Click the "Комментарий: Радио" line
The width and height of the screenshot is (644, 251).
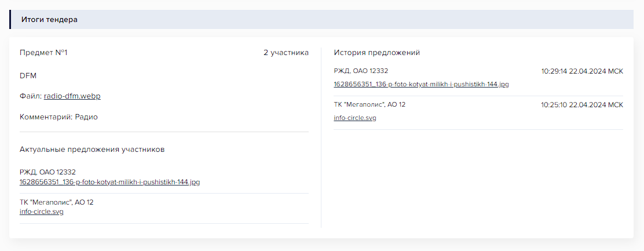click(58, 117)
